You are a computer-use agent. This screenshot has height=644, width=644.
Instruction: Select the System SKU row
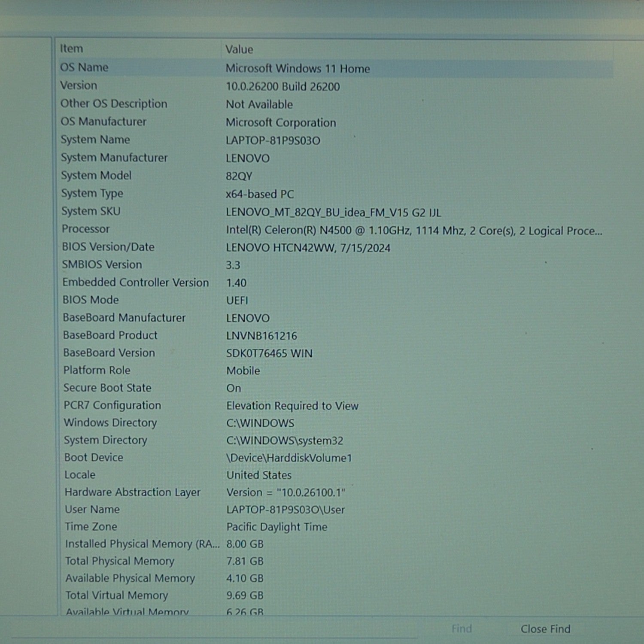click(335, 212)
